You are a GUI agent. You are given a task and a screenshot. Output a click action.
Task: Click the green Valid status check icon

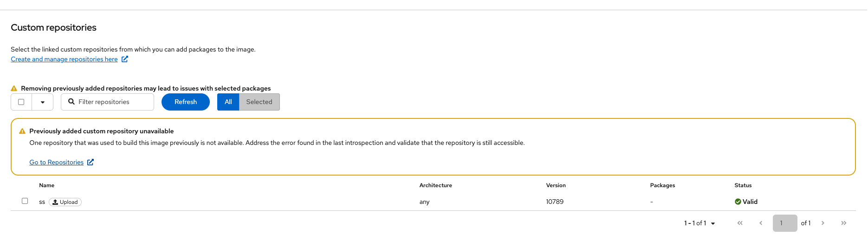(738, 202)
